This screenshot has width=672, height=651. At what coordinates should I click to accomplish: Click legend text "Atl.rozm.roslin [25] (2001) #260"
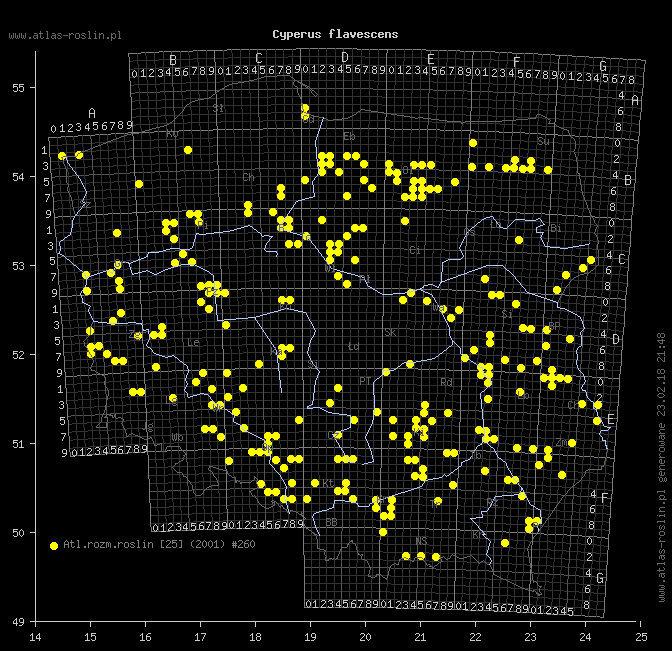[159, 544]
